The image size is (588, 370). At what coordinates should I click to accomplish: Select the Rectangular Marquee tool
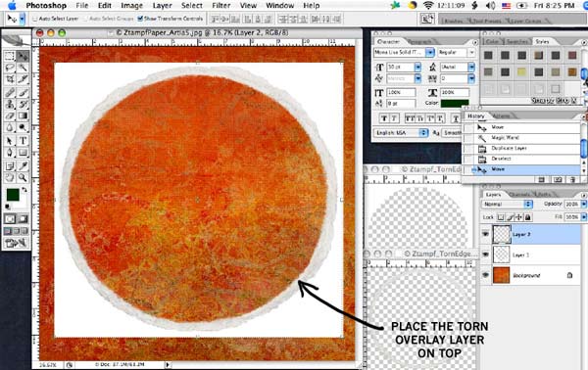point(10,56)
